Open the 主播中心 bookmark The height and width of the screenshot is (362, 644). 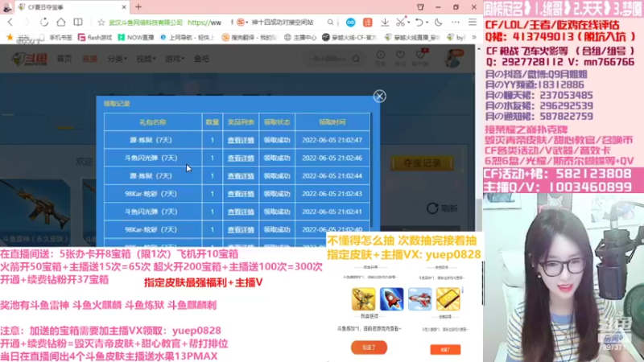[300, 37]
